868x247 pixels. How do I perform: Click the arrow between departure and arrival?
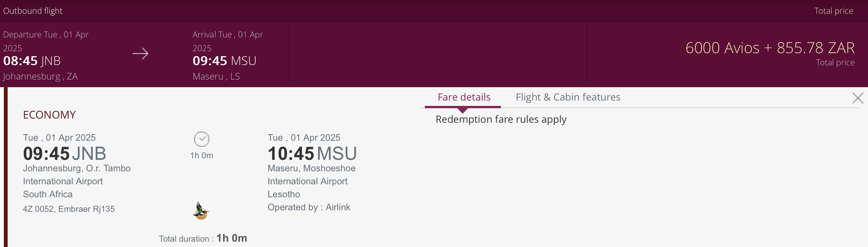click(140, 54)
